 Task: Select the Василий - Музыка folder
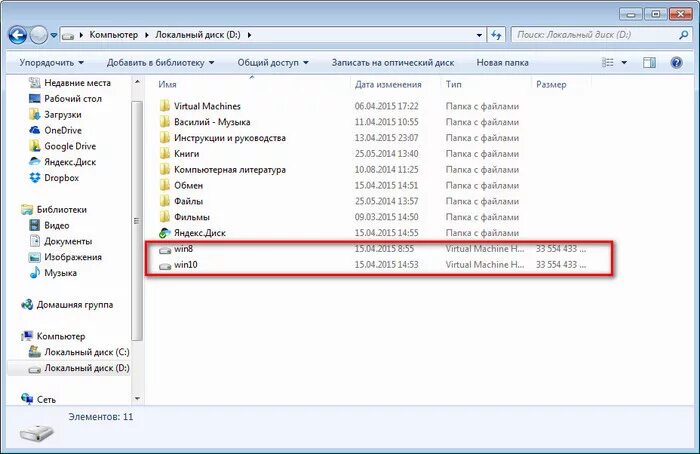[212, 122]
